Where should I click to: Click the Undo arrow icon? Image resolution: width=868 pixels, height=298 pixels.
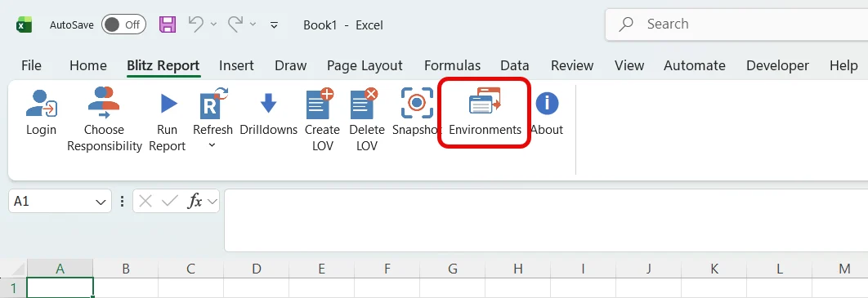196,24
